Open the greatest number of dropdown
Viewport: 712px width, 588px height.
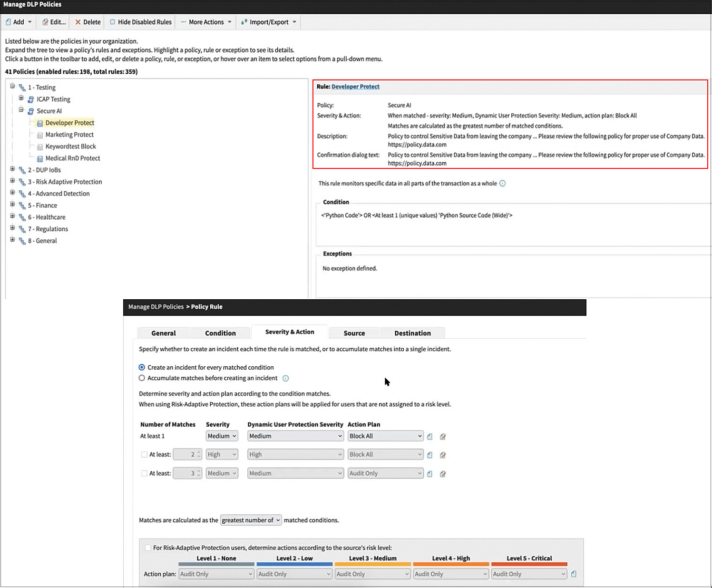coord(251,520)
